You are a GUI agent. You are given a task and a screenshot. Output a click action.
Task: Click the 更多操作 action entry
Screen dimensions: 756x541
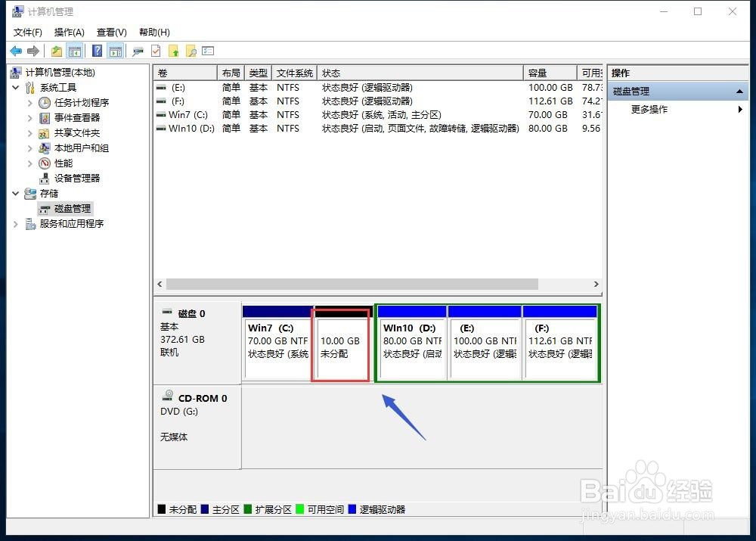(649, 109)
